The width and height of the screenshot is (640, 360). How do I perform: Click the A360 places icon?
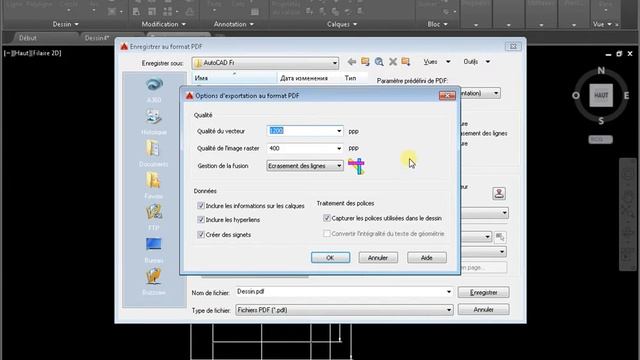(154, 84)
